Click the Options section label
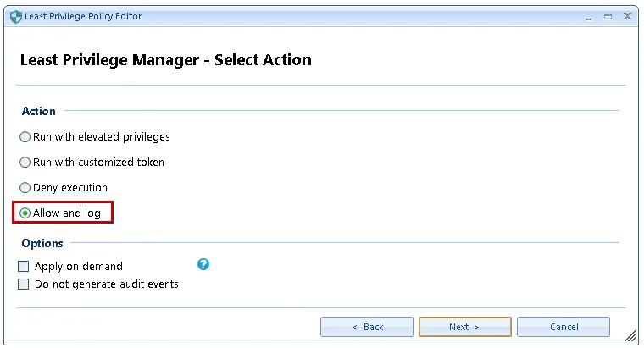The height and width of the screenshot is (348, 644). click(x=42, y=243)
